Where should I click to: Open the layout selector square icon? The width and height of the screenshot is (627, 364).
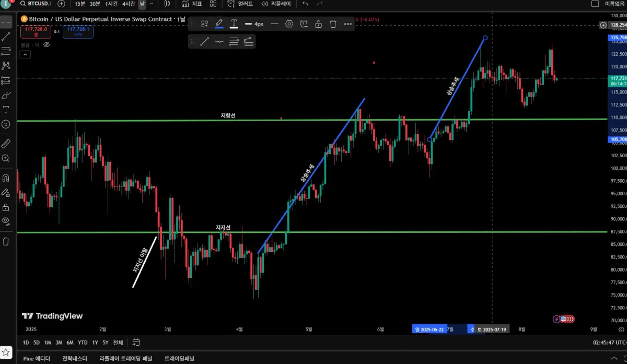(x=595, y=4)
